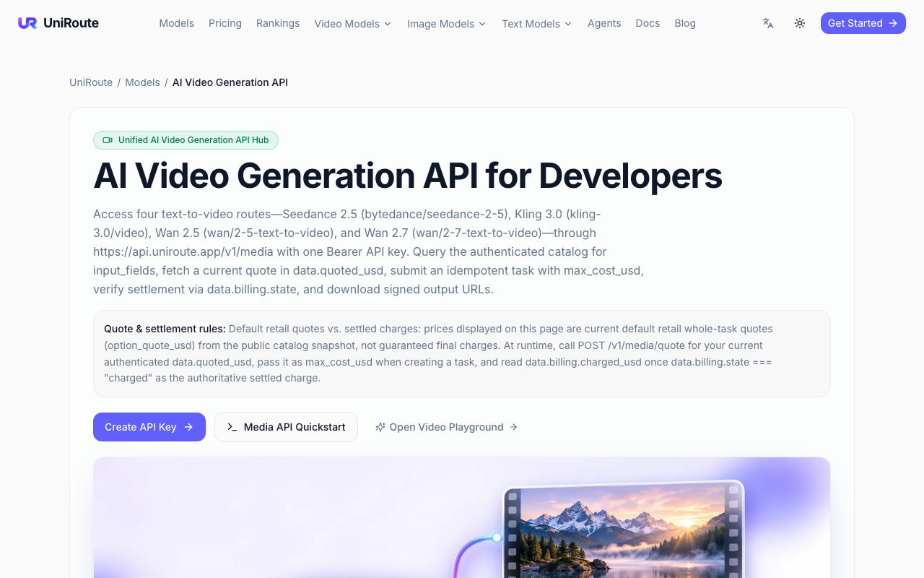Go to the Pricing page
The image size is (924, 578).
click(225, 23)
